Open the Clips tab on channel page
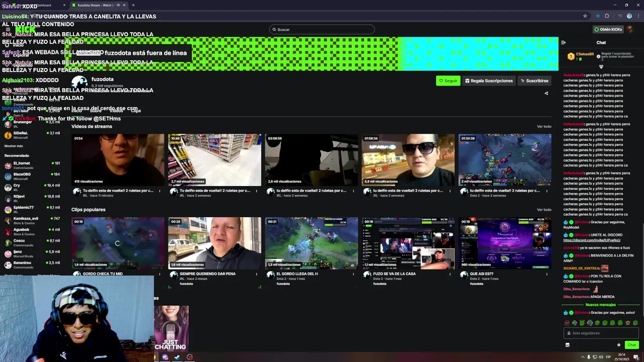Viewport: 644px width, 362px height. point(136,111)
